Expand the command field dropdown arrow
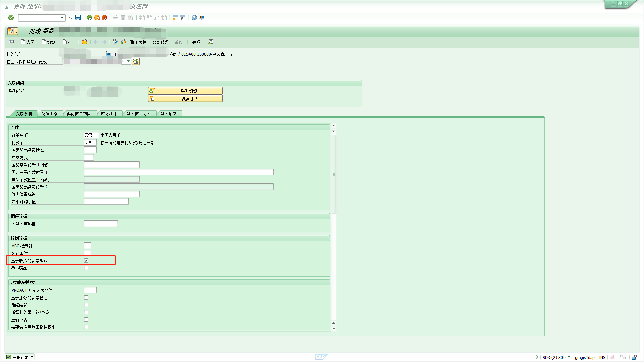Screen dimensions: 644x362 pyautogui.click(x=62, y=18)
